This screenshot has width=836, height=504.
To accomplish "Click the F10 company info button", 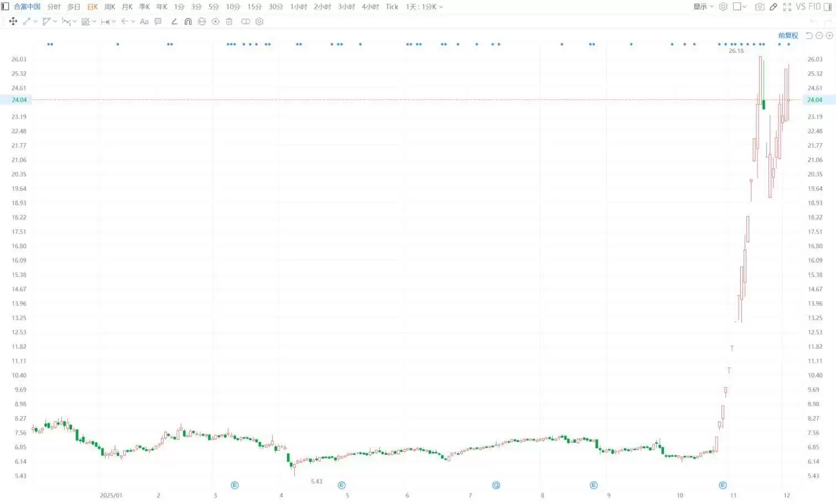I will point(814,7).
